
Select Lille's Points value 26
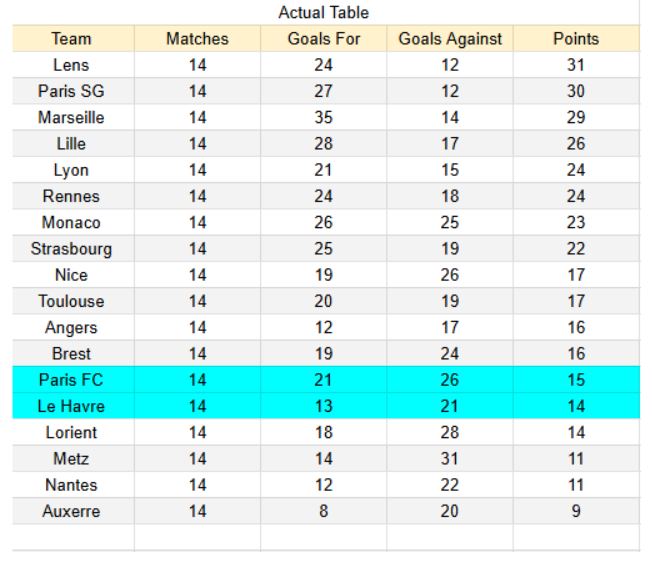(x=575, y=144)
